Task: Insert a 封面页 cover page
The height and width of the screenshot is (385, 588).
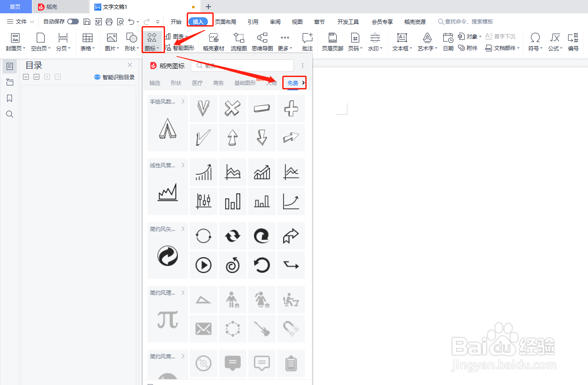Action: point(15,42)
